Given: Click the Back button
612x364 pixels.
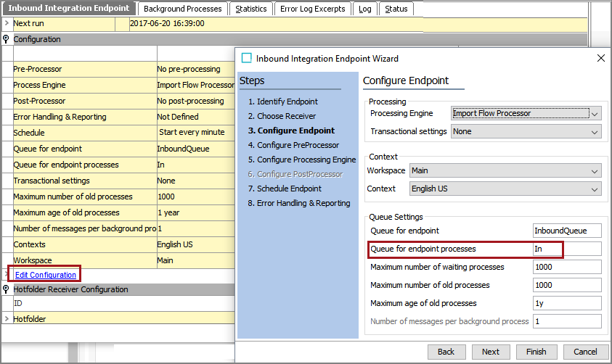Looking at the screenshot, I should coord(446,352).
